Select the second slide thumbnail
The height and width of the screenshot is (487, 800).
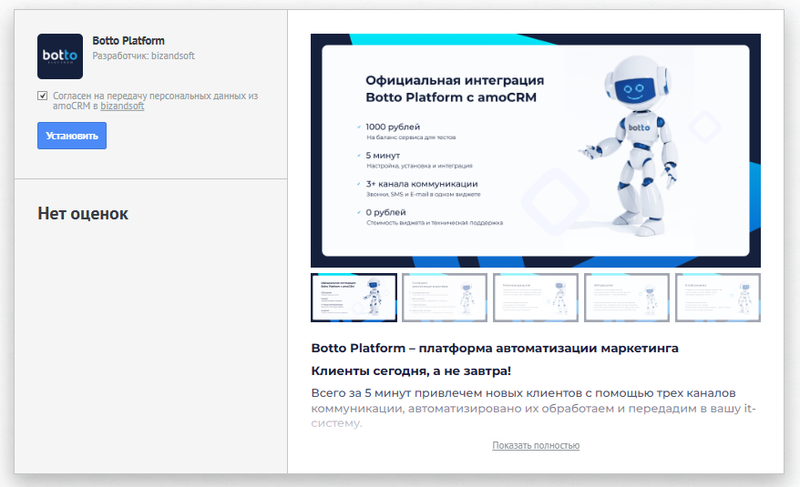click(x=445, y=297)
